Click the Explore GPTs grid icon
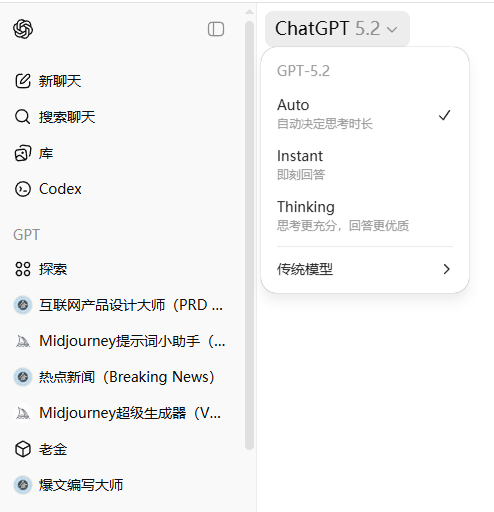This screenshot has width=494, height=512. click(x=23, y=269)
